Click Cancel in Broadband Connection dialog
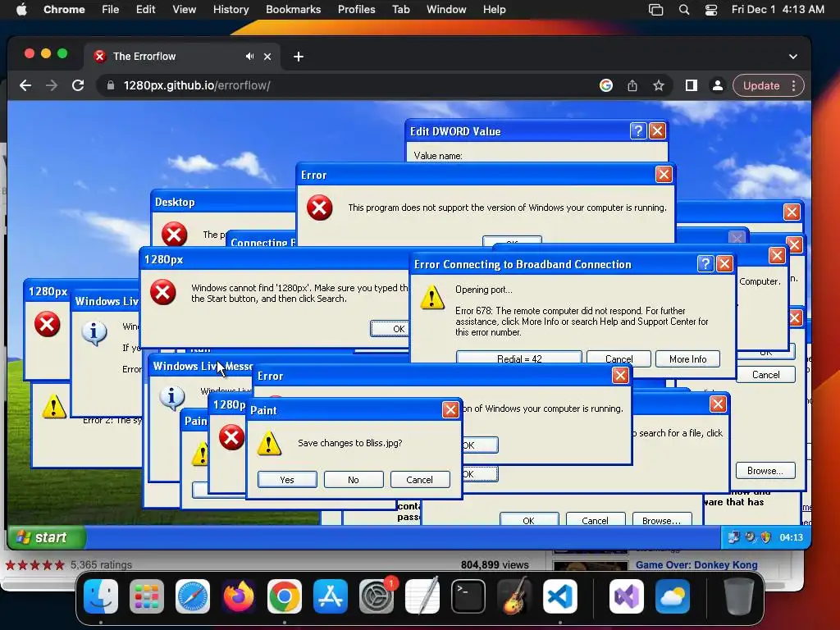 619,358
